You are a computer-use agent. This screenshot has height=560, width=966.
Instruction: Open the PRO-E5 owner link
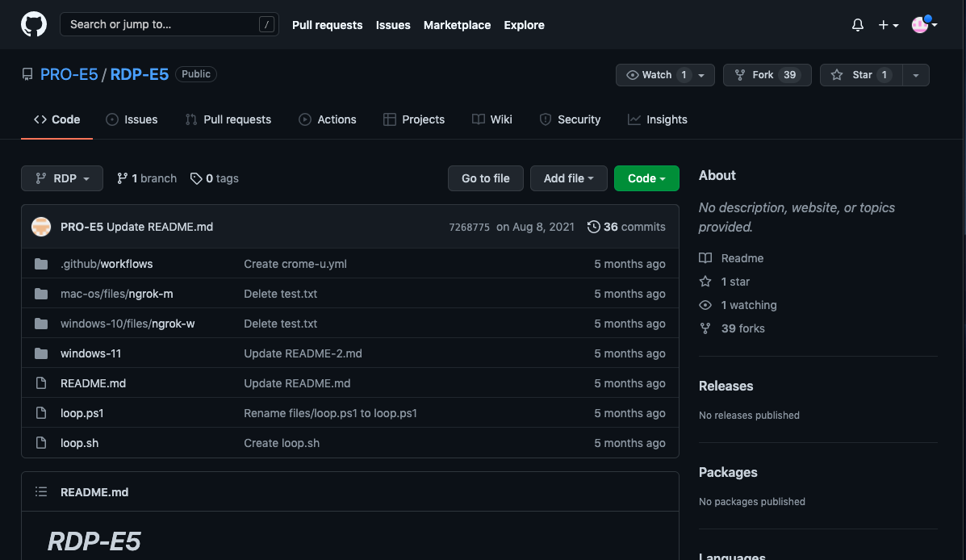tap(69, 74)
